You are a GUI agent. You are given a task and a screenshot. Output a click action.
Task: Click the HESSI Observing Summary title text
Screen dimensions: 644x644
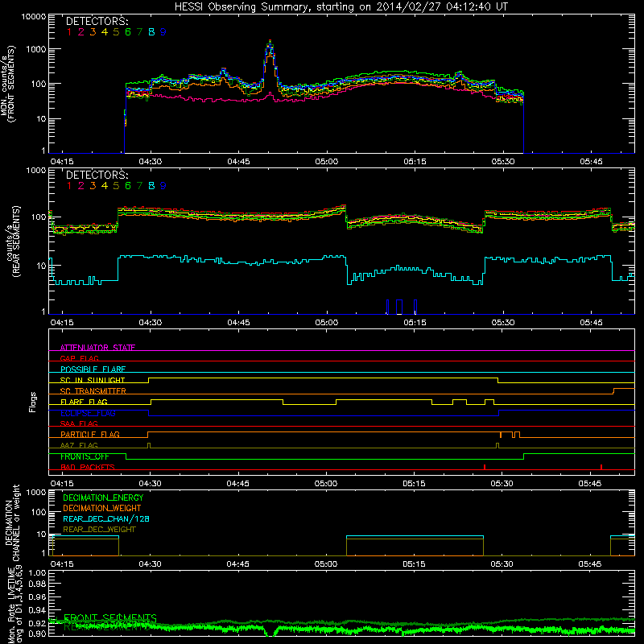coord(341,7)
